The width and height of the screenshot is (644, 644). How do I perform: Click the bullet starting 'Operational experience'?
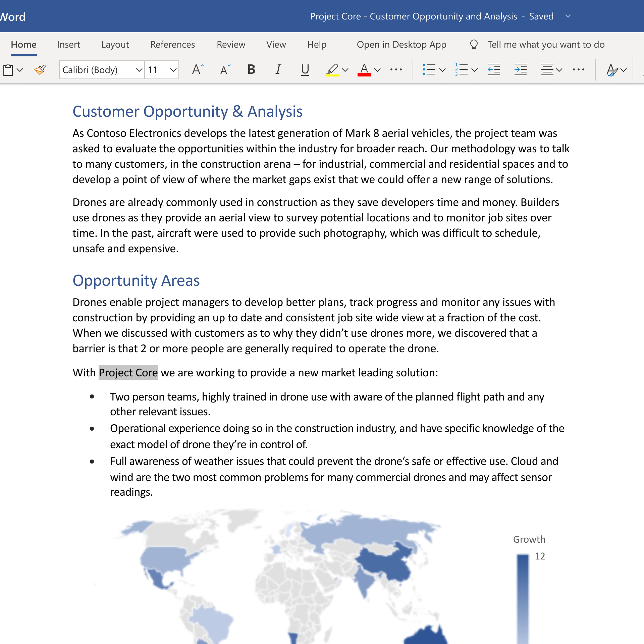point(337,436)
